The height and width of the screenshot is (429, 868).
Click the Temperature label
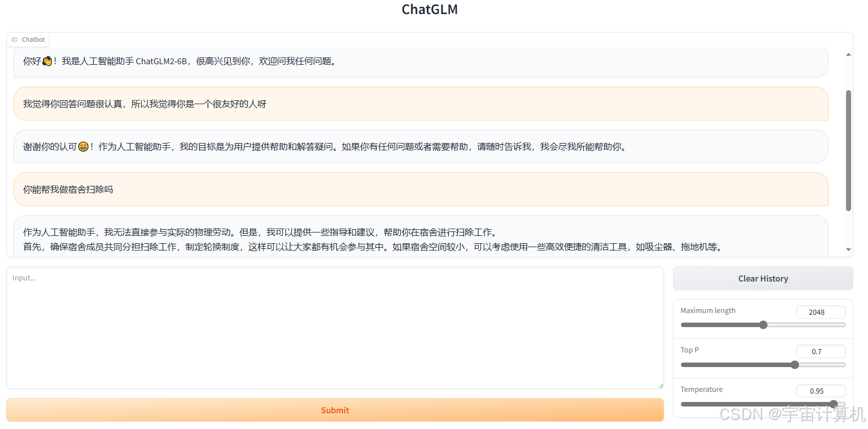tap(701, 390)
